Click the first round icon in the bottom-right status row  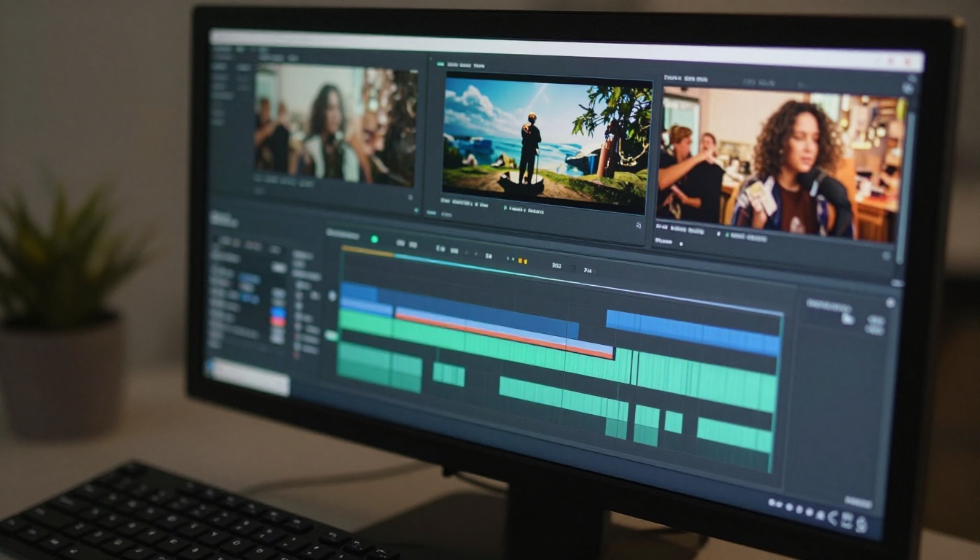point(771,504)
